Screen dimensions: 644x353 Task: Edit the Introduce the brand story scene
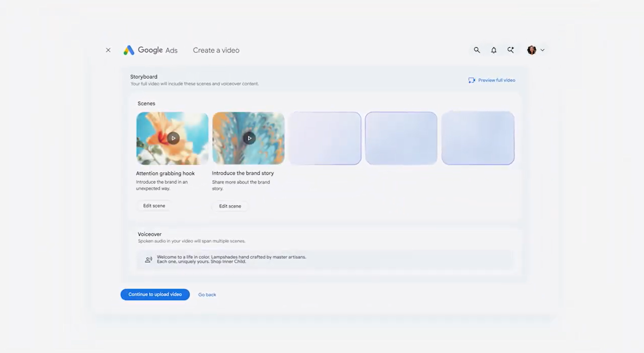click(230, 206)
